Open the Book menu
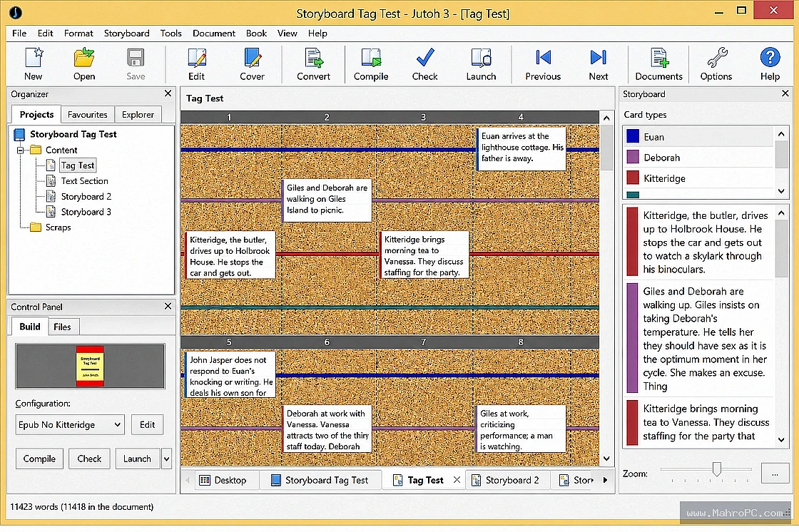The width and height of the screenshot is (799, 532). (x=256, y=33)
